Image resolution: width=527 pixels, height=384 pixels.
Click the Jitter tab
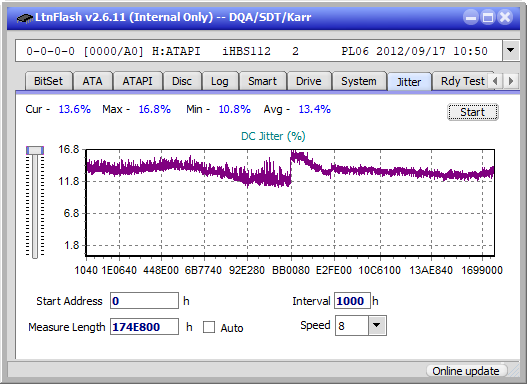coord(409,82)
